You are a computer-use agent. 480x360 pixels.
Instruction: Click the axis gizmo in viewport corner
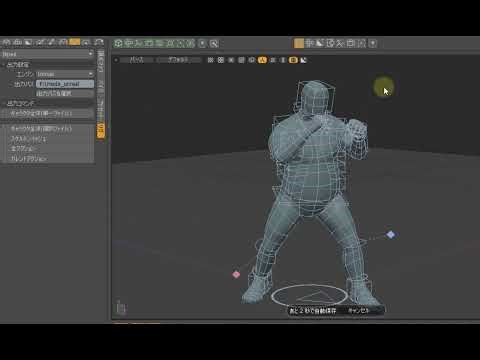(121, 308)
